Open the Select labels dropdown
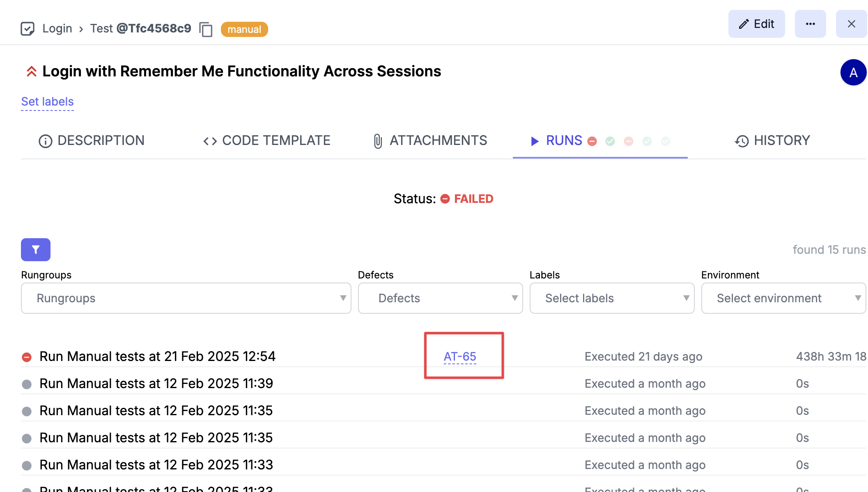 pyautogui.click(x=612, y=298)
